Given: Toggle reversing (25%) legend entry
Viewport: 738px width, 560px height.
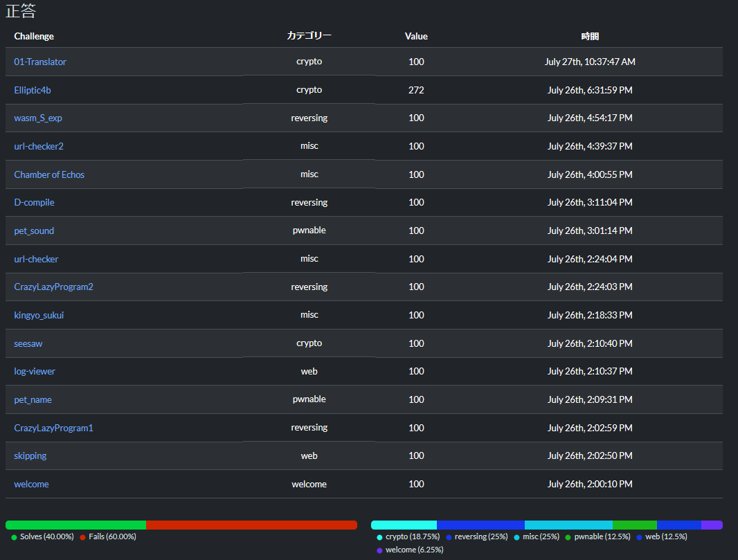Looking at the screenshot, I should tap(477, 537).
